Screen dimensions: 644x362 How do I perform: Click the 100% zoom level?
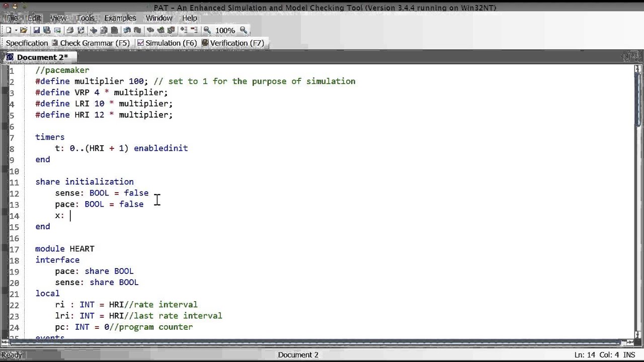pyautogui.click(x=225, y=31)
